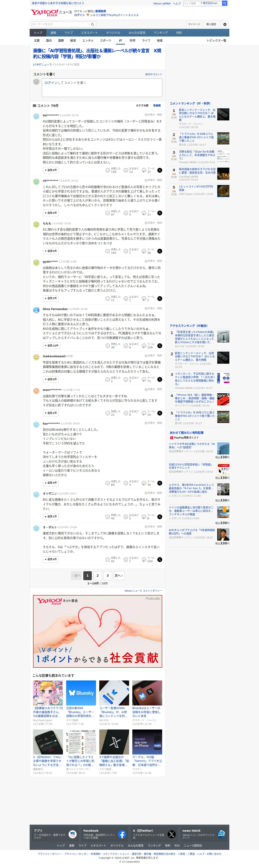Click the 新規取得 ID link
This screenshot has width=259, height=868.
pos(100,11)
